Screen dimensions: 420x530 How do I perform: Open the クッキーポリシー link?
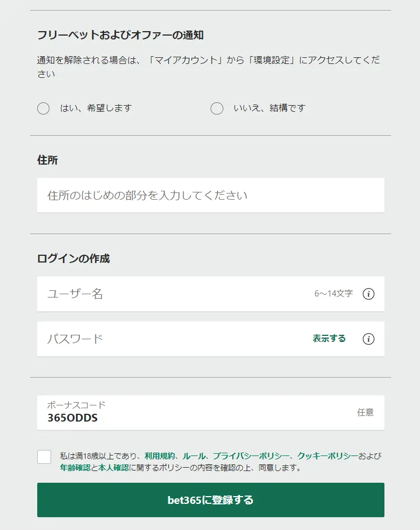pyautogui.click(x=327, y=456)
